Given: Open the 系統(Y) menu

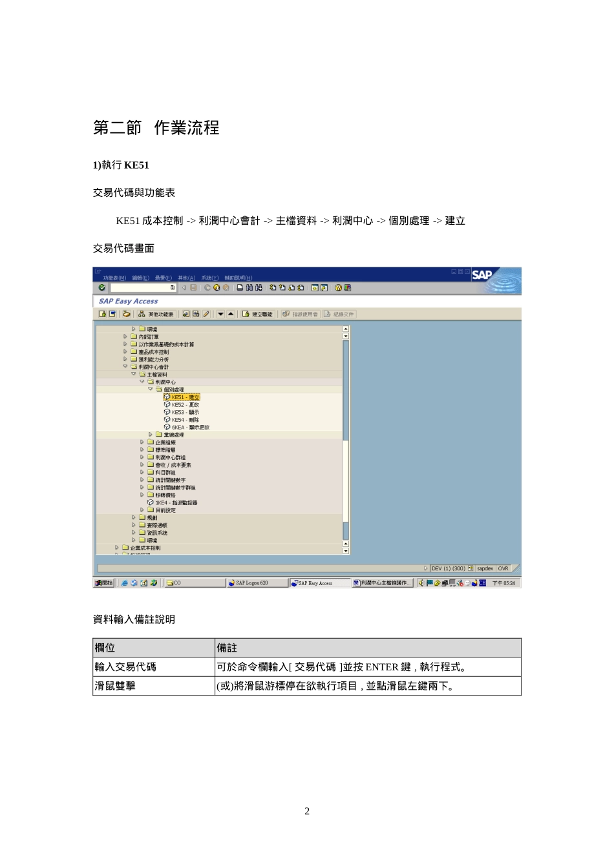Looking at the screenshot, I should [x=210, y=278].
